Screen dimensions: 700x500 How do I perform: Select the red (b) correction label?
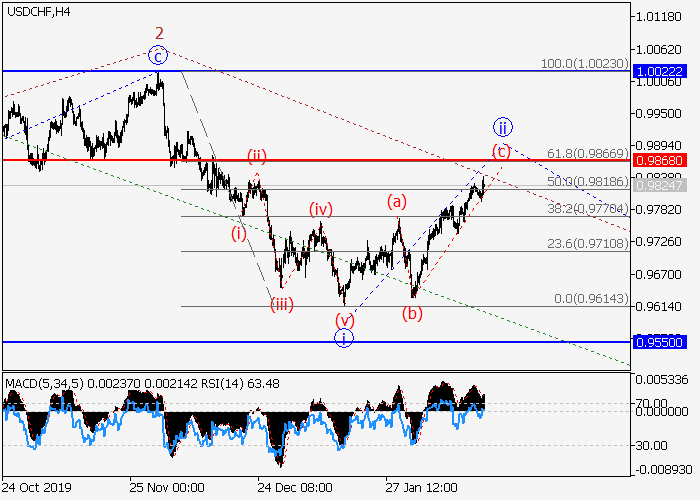click(x=411, y=313)
